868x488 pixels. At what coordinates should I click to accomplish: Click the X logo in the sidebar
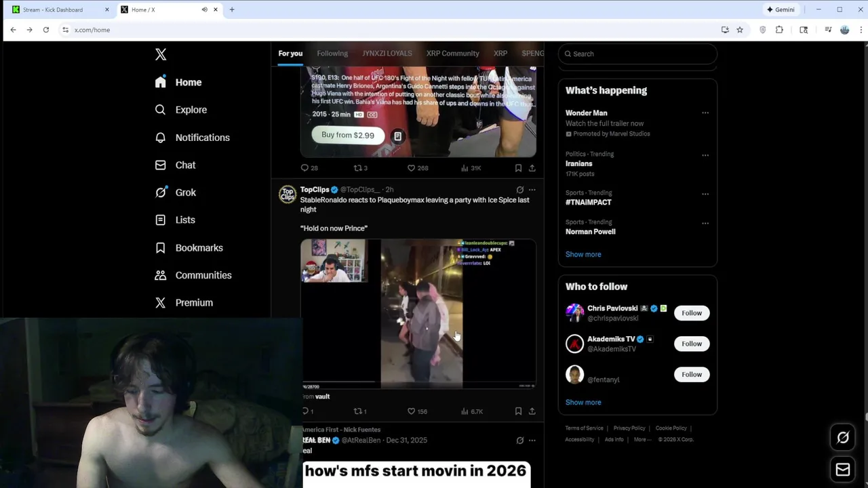[161, 55]
